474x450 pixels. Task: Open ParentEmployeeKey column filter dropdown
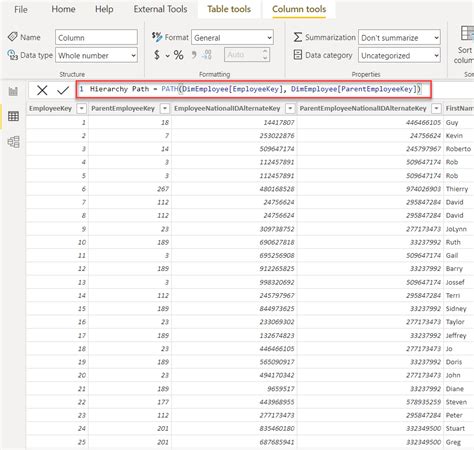click(165, 108)
